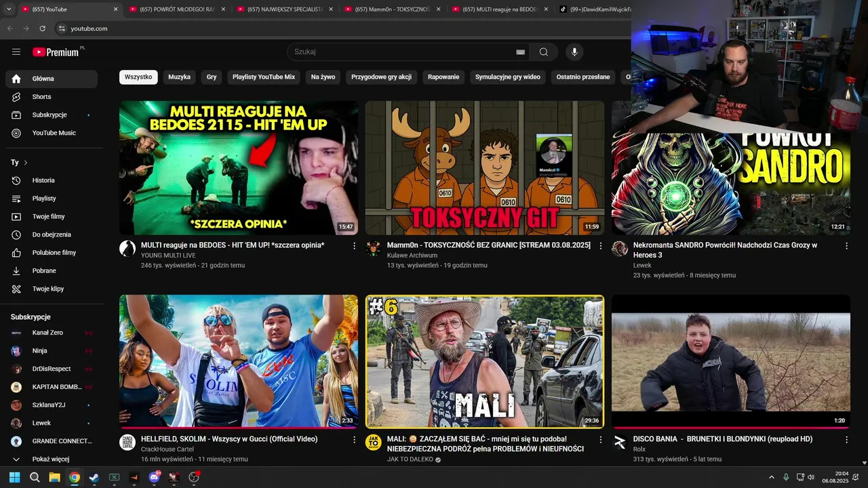
Task: Play the TOKSYCZNY GIT video thumbnail
Action: click(x=485, y=167)
